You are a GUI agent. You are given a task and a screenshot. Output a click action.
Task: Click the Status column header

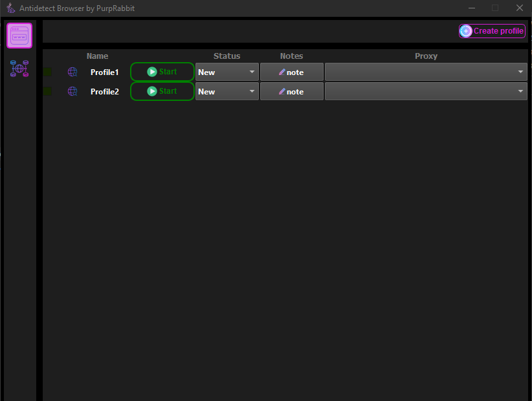(227, 56)
